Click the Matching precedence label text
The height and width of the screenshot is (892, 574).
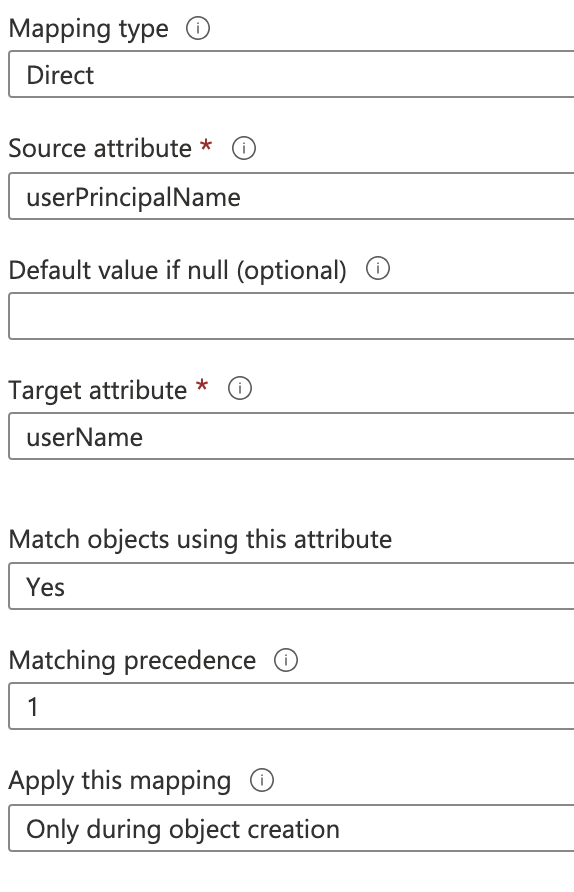[x=133, y=661]
